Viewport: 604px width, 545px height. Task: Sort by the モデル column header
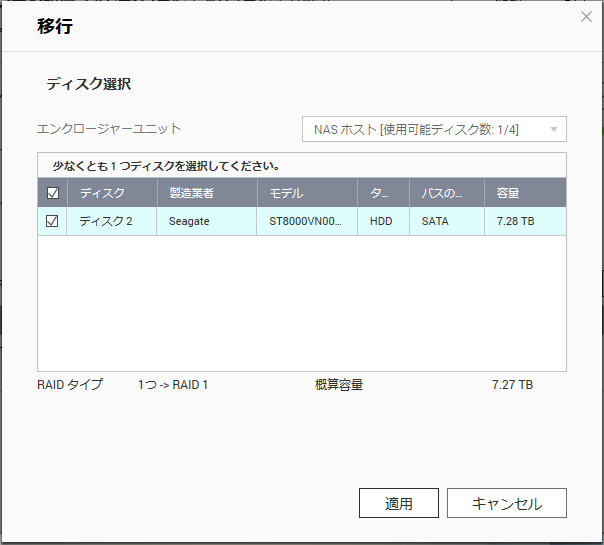pos(307,193)
